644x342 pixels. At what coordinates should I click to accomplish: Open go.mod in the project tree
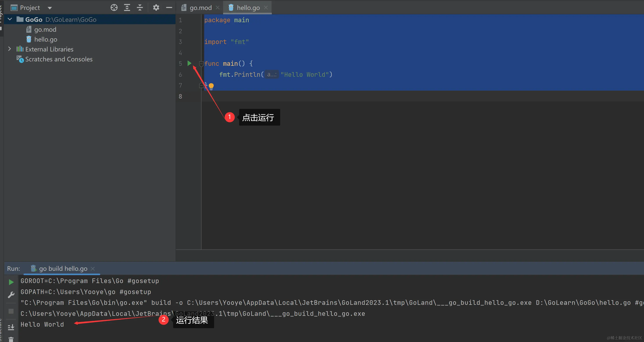click(45, 29)
